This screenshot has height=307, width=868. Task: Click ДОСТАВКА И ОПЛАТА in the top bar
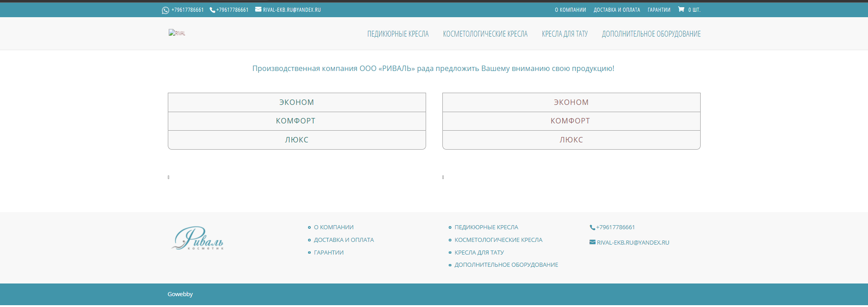(617, 10)
